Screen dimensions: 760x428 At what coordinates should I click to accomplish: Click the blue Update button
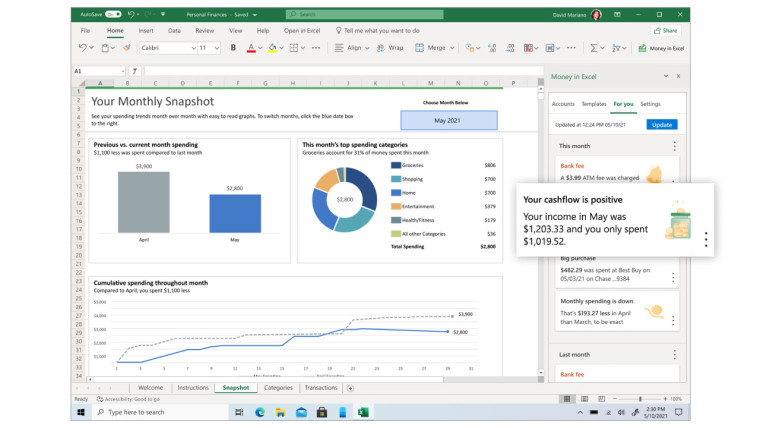point(662,125)
